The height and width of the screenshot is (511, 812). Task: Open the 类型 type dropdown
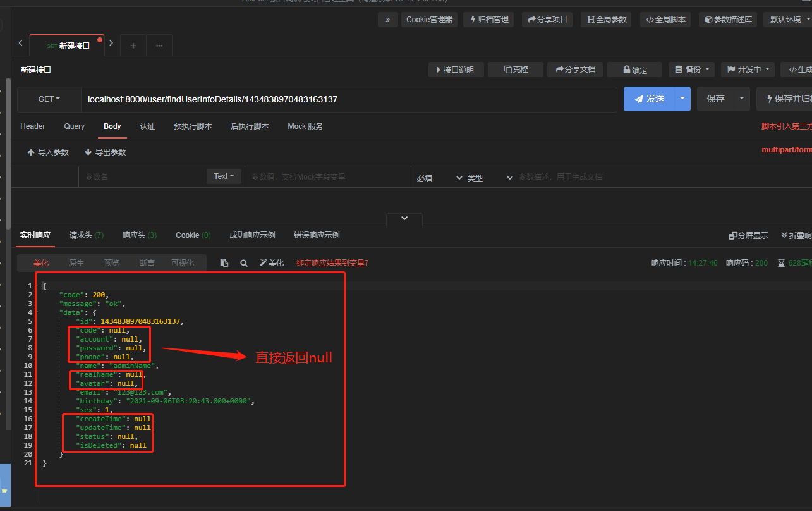coord(490,178)
